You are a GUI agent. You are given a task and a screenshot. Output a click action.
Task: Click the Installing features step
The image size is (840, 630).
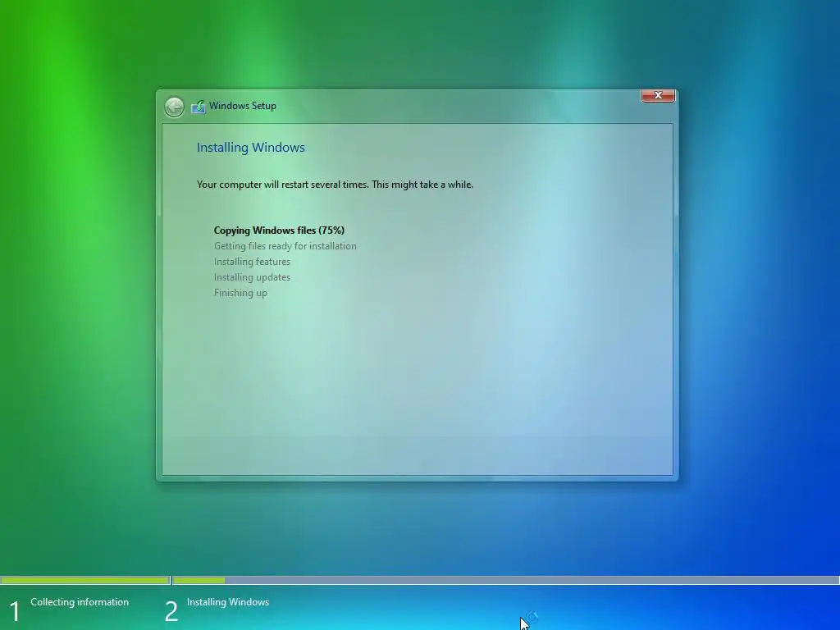[x=252, y=262]
